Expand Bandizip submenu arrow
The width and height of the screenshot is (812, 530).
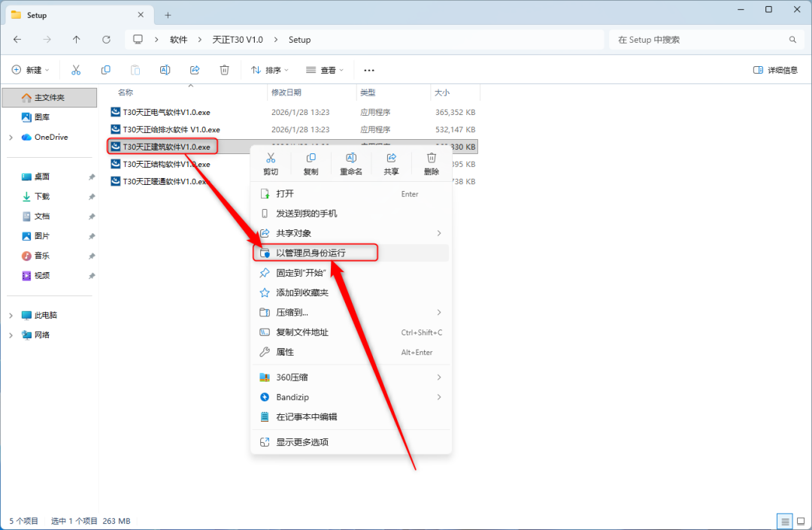tap(438, 397)
